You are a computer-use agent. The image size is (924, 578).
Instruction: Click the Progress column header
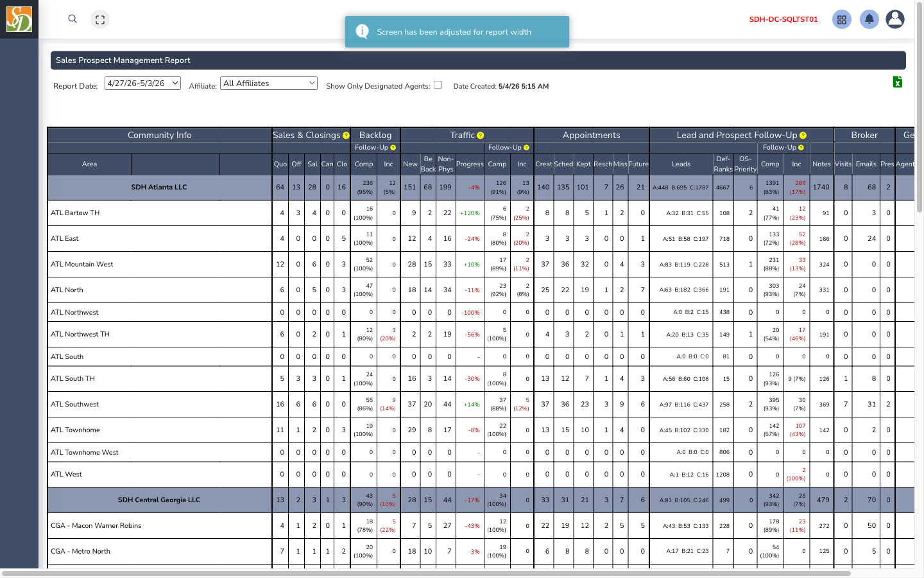(470, 164)
